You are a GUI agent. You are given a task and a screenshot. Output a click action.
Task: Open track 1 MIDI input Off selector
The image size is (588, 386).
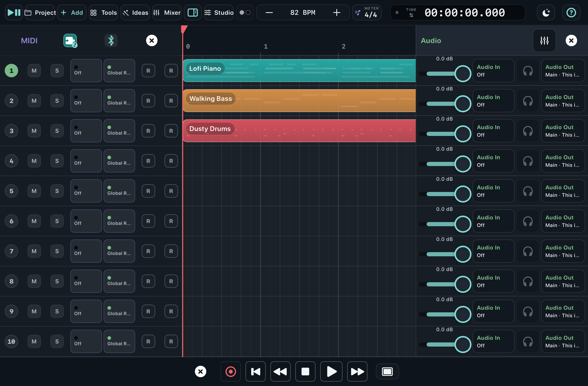pos(86,71)
